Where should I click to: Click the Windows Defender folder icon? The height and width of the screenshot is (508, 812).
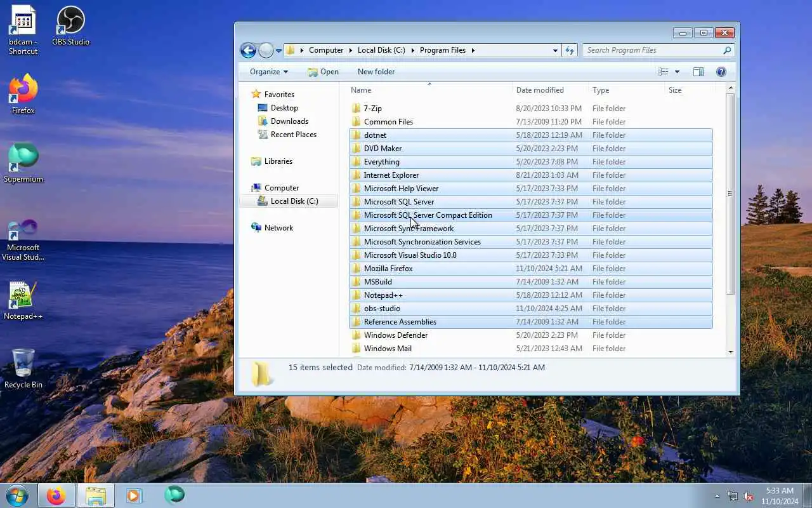(x=356, y=335)
